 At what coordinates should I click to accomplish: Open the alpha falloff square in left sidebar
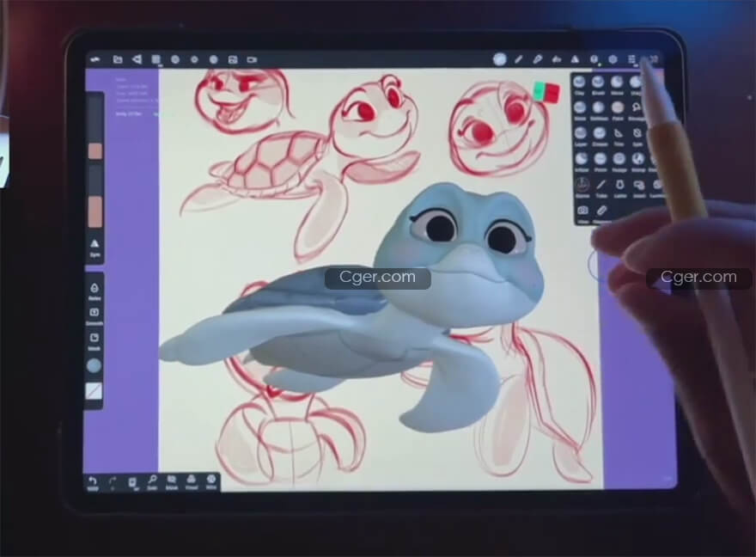coord(94,391)
